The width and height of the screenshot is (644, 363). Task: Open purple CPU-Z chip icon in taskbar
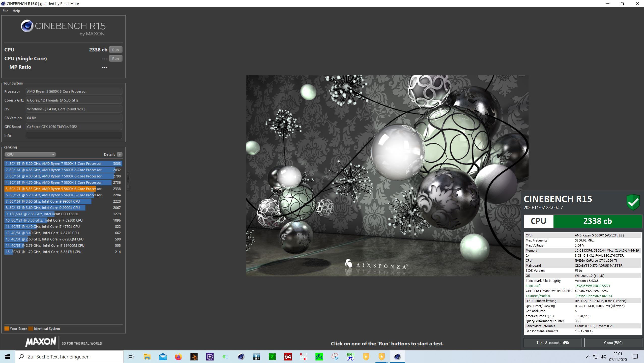[210, 357]
